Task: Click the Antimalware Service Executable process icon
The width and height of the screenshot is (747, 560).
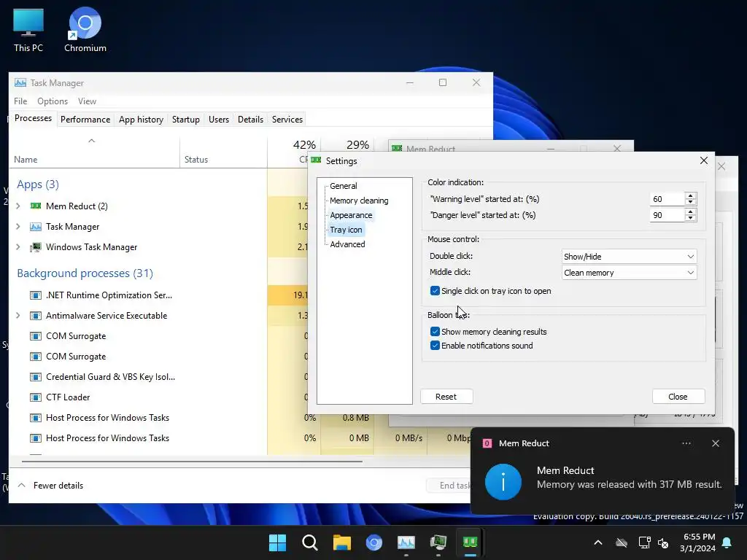Action: point(36,316)
